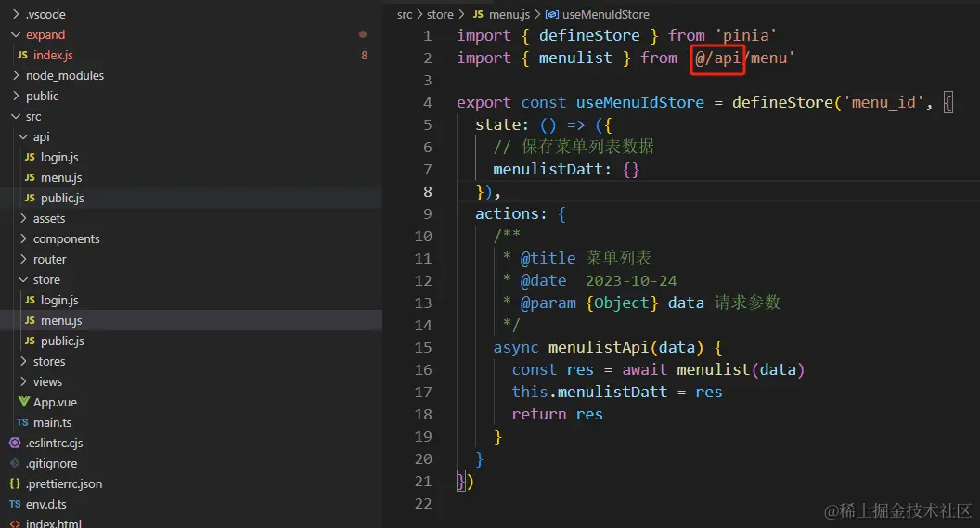Open the App.vue file

pyautogui.click(x=55, y=402)
